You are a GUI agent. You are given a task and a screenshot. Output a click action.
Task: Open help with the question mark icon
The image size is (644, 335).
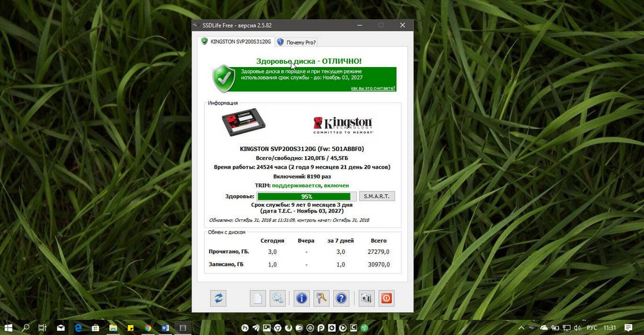[341, 298]
